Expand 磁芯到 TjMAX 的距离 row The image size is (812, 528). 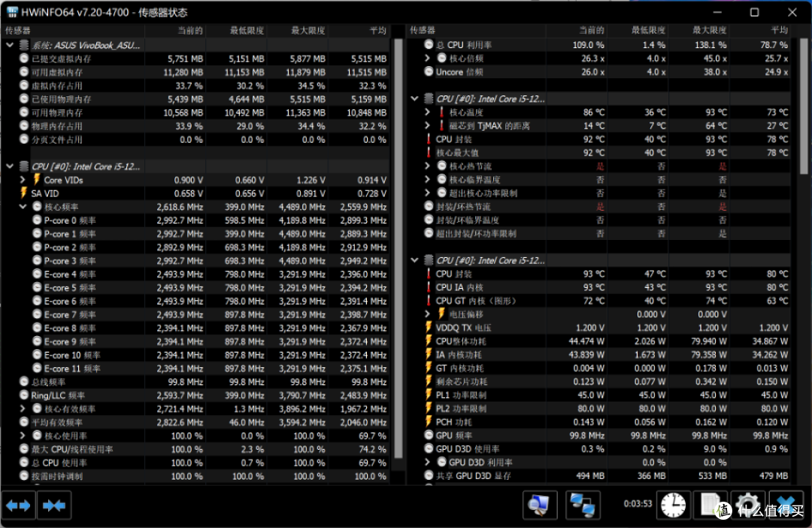coord(428,126)
